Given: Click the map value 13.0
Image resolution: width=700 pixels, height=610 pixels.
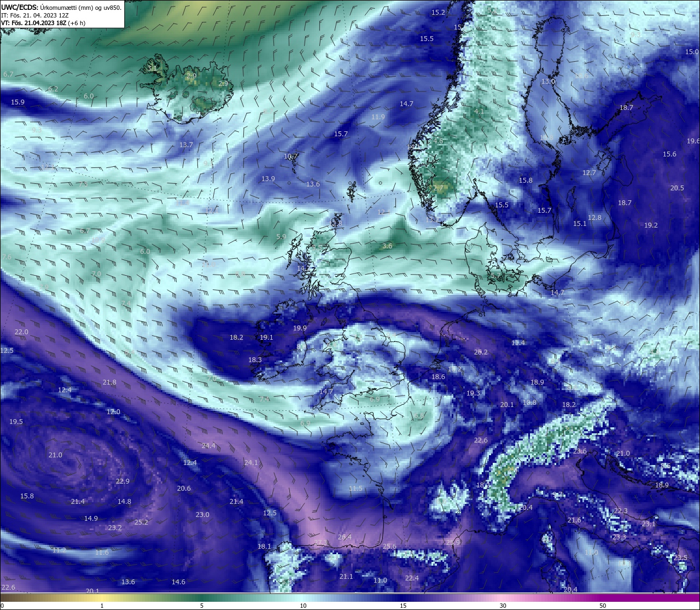Looking at the screenshot, I should pyautogui.click(x=548, y=81).
